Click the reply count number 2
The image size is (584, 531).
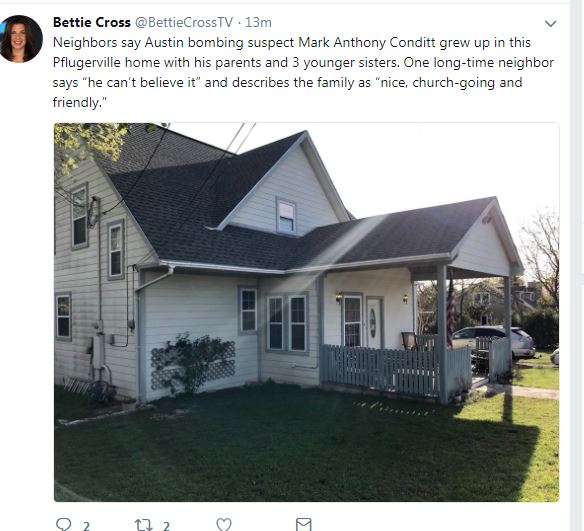click(x=86, y=526)
